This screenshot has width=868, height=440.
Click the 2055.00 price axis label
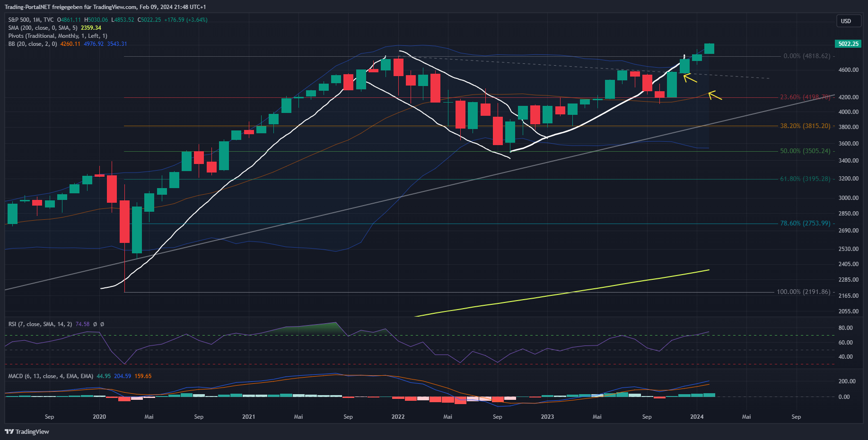click(848, 311)
